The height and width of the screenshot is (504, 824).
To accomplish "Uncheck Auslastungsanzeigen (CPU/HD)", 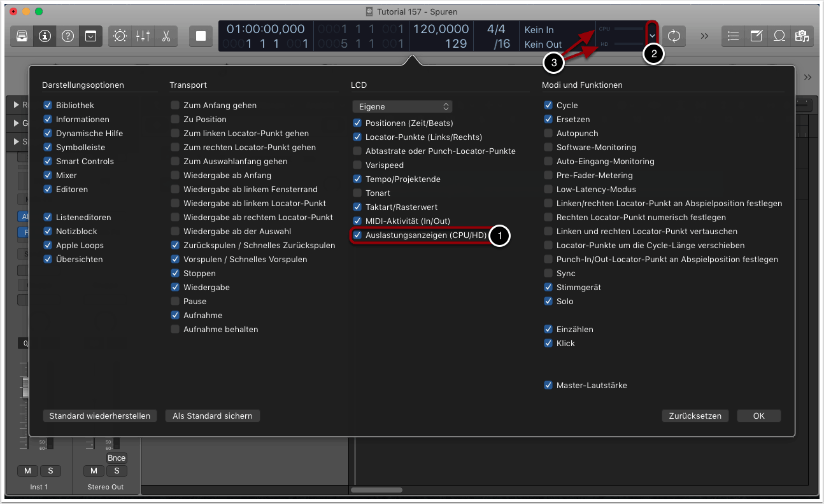I will [357, 235].
